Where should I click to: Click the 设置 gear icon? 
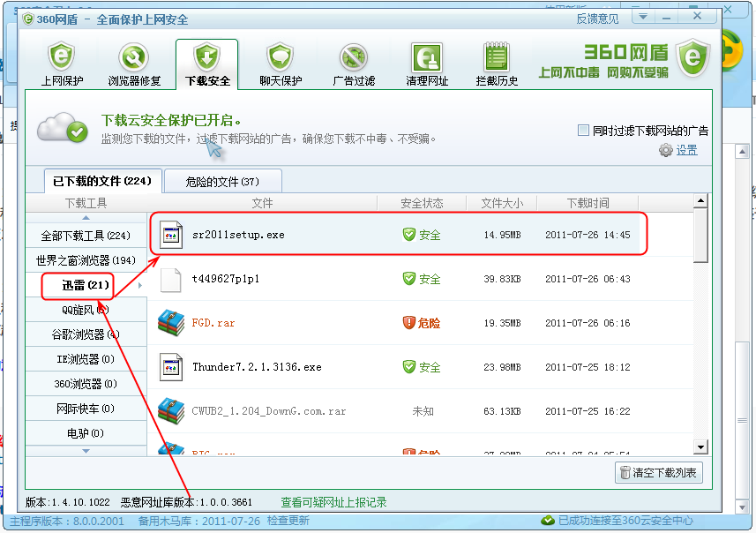(666, 150)
